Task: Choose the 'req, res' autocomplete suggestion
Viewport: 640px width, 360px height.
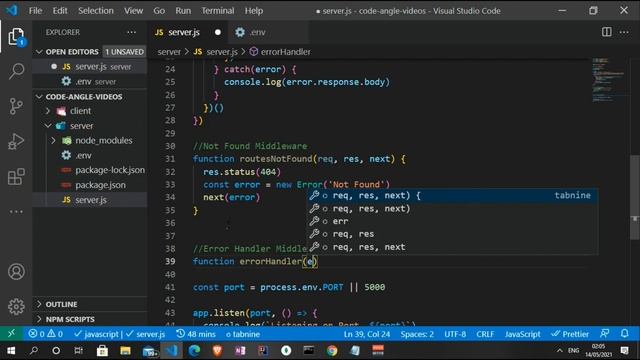Action: point(452,234)
